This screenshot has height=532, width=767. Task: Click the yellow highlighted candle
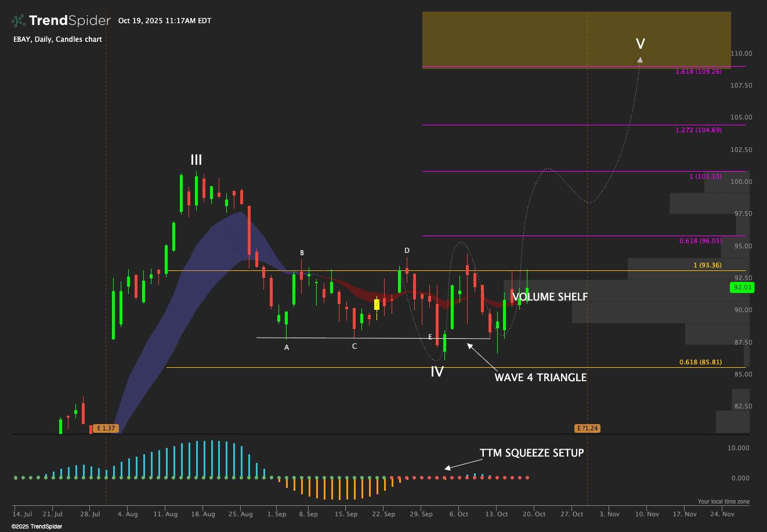point(377,304)
